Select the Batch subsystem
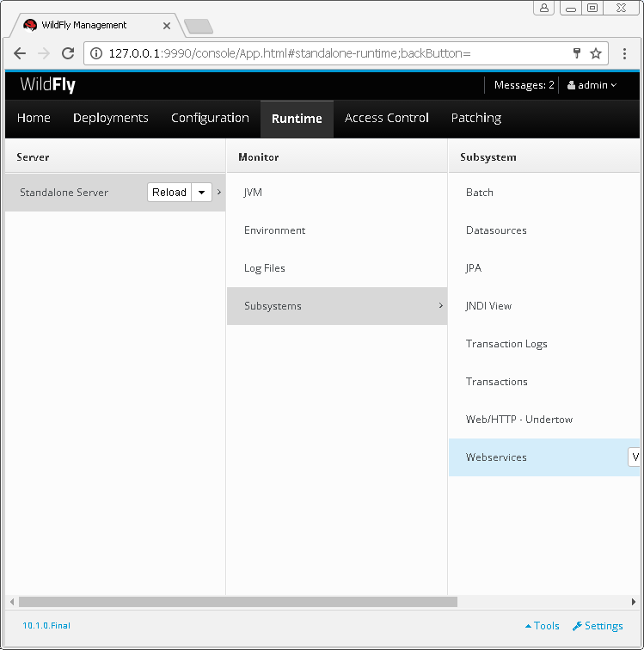Image resolution: width=644 pixels, height=650 pixels. pos(544,193)
